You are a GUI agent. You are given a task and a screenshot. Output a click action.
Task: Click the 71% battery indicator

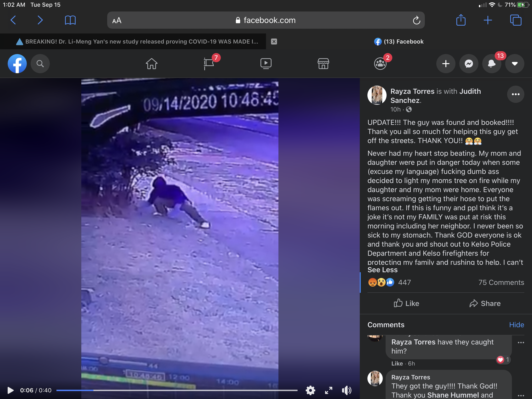tap(517, 5)
